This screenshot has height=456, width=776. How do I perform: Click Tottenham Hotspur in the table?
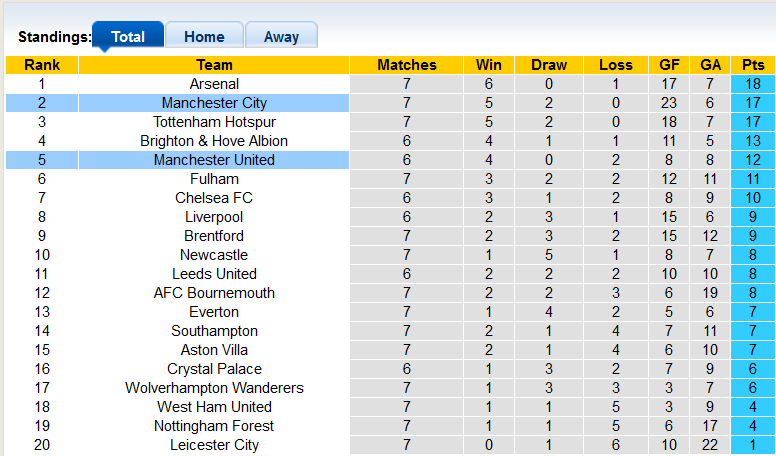click(214, 122)
